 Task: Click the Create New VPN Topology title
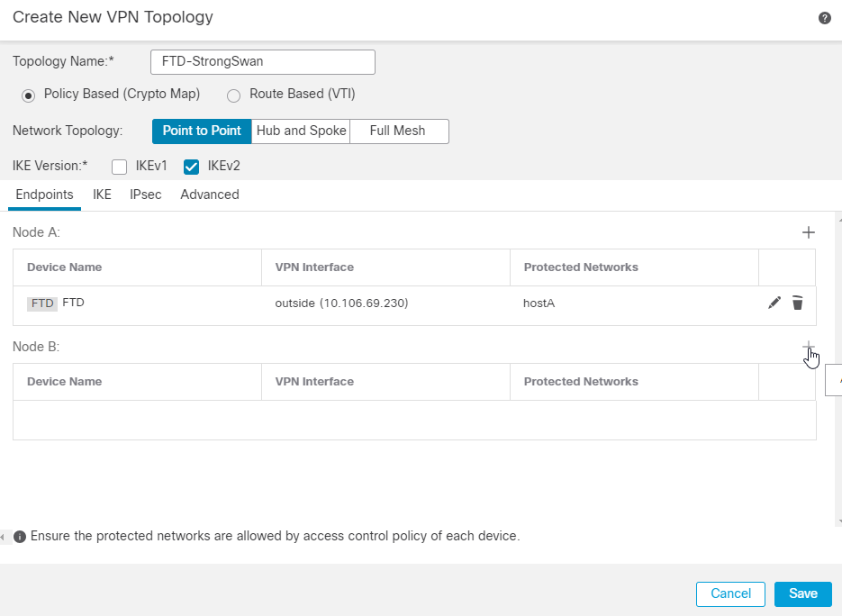113,17
